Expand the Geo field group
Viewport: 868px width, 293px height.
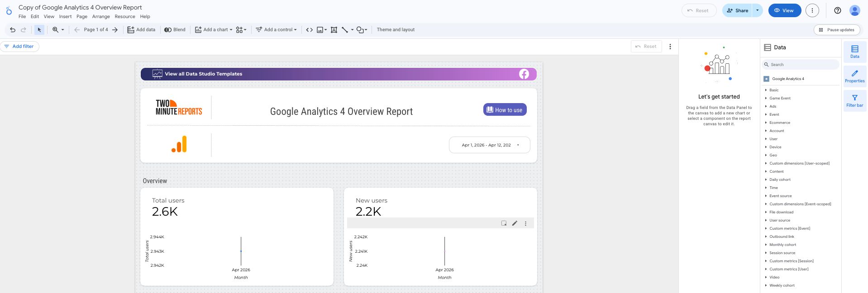click(x=773, y=155)
